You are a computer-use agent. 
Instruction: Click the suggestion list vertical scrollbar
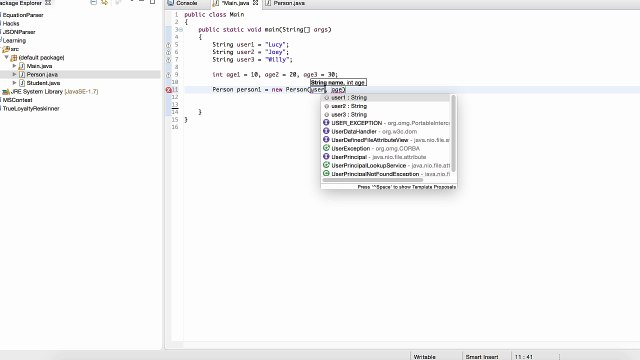coord(453,133)
